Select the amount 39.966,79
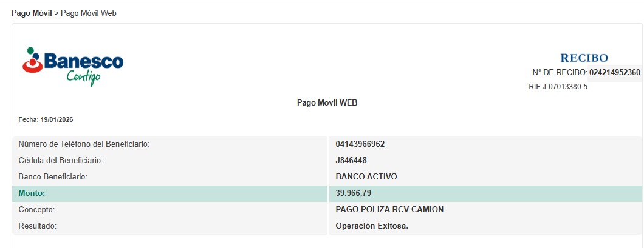The height and width of the screenshot is (248, 644). 353,193
